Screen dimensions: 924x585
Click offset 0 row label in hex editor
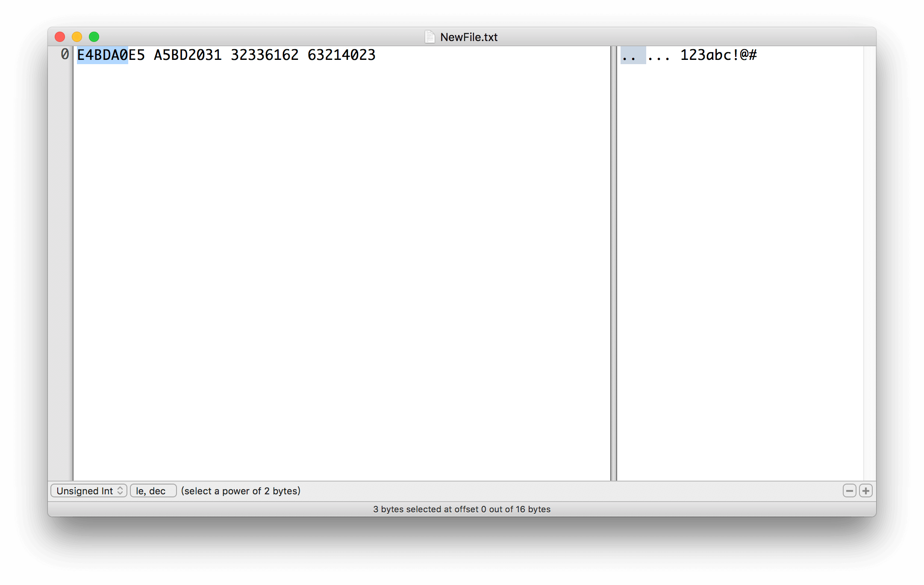tap(64, 55)
